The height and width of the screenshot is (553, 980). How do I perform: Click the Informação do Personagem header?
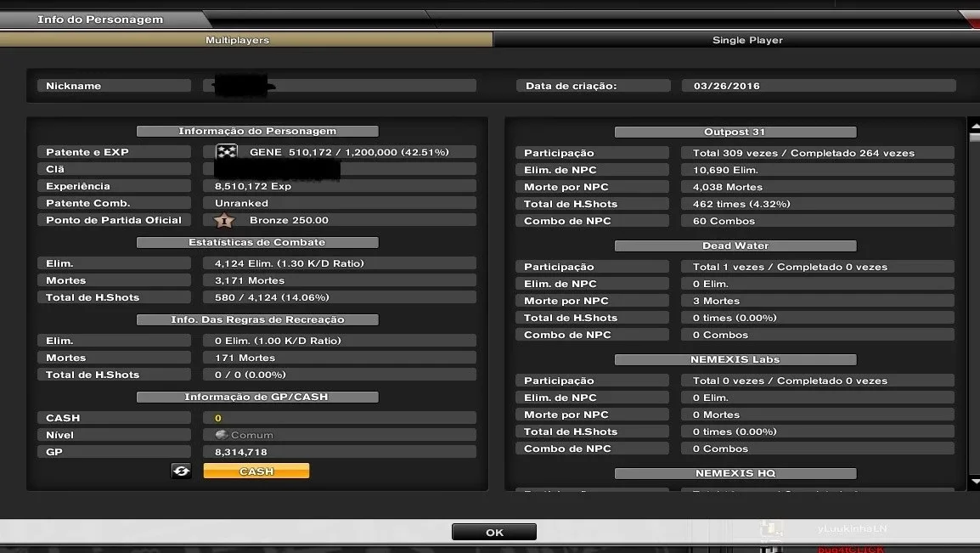click(x=257, y=131)
